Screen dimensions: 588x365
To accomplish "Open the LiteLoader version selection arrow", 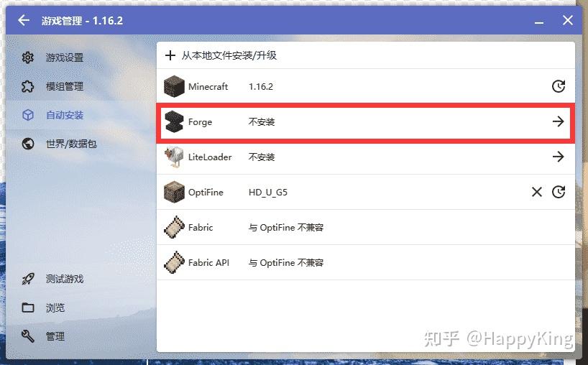I will (x=558, y=157).
